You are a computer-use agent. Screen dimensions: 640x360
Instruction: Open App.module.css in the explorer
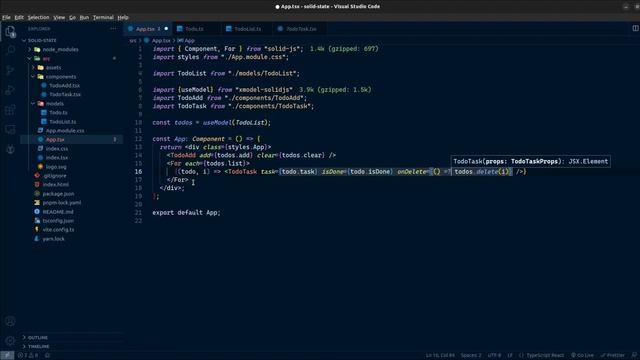[64, 131]
